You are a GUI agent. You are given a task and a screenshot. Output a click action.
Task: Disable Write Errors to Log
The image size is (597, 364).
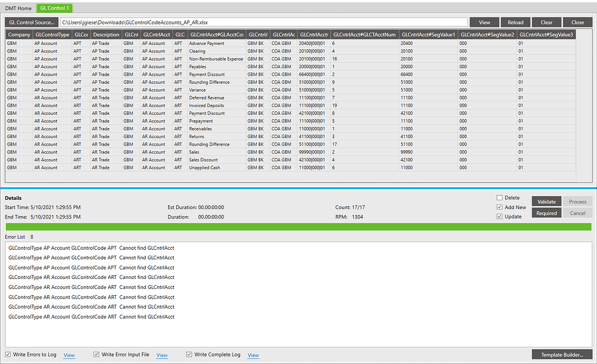pyautogui.click(x=8, y=354)
